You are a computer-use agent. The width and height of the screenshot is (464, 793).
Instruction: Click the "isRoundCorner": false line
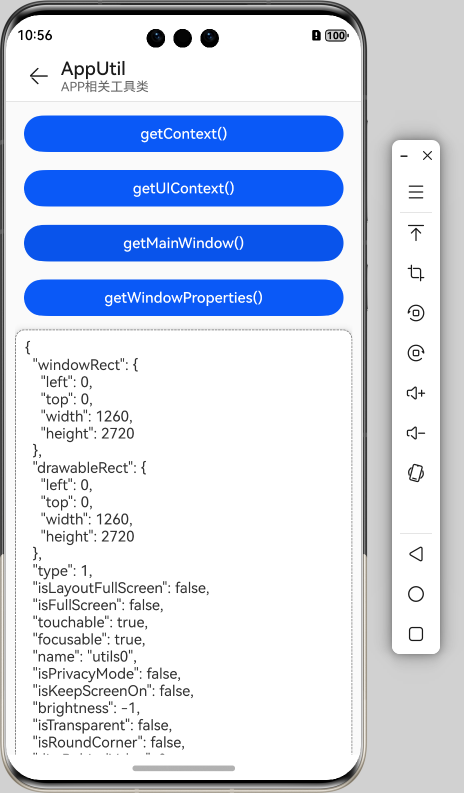109,743
